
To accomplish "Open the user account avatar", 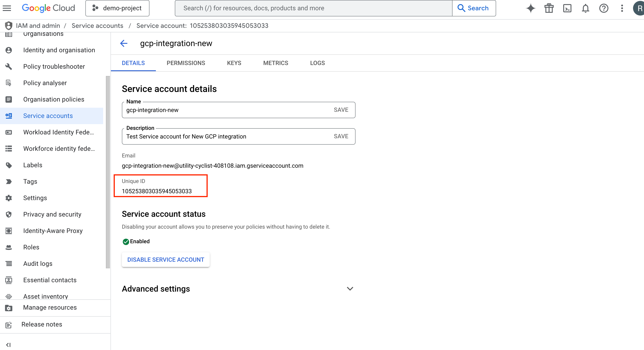I will [x=639, y=8].
